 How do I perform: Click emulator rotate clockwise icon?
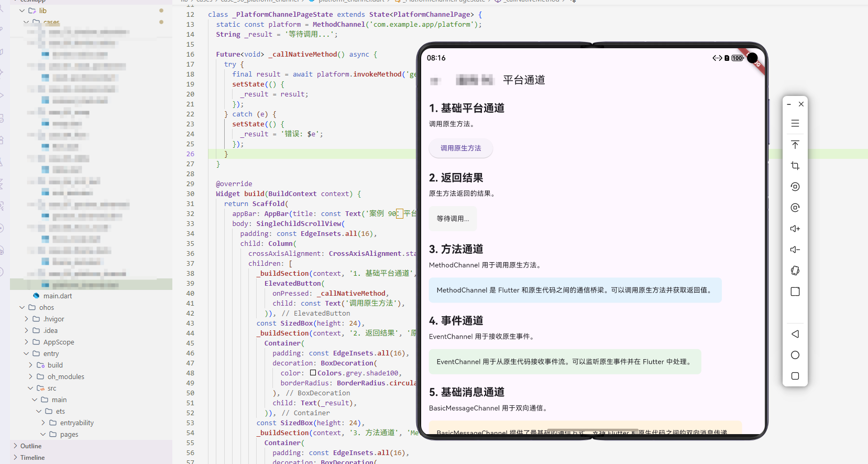tap(795, 208)
